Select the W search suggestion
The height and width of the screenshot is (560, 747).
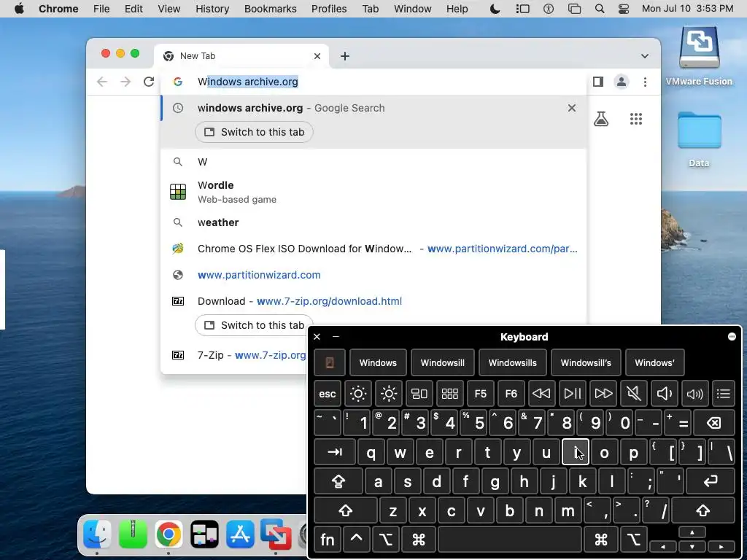(x=373, y=162)
